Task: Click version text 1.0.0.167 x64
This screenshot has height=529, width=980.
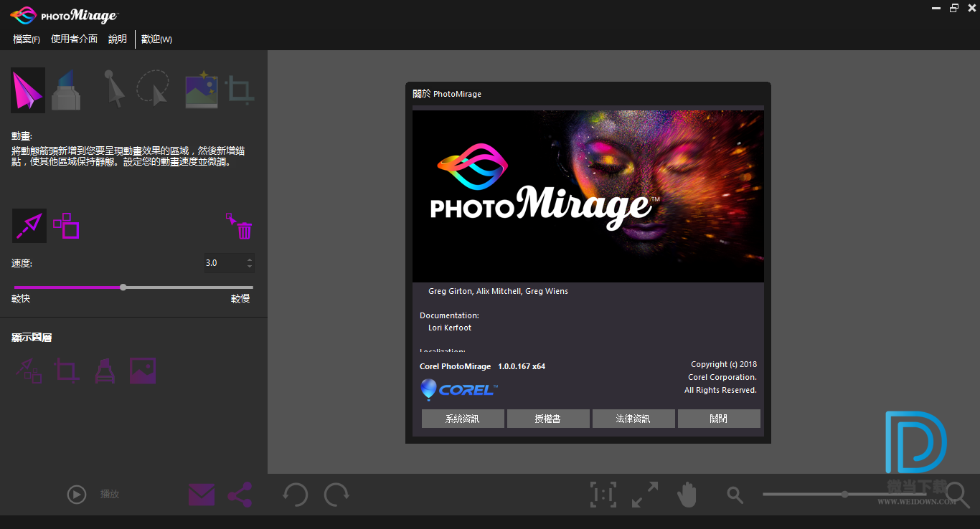Action: tap(522, 366)
